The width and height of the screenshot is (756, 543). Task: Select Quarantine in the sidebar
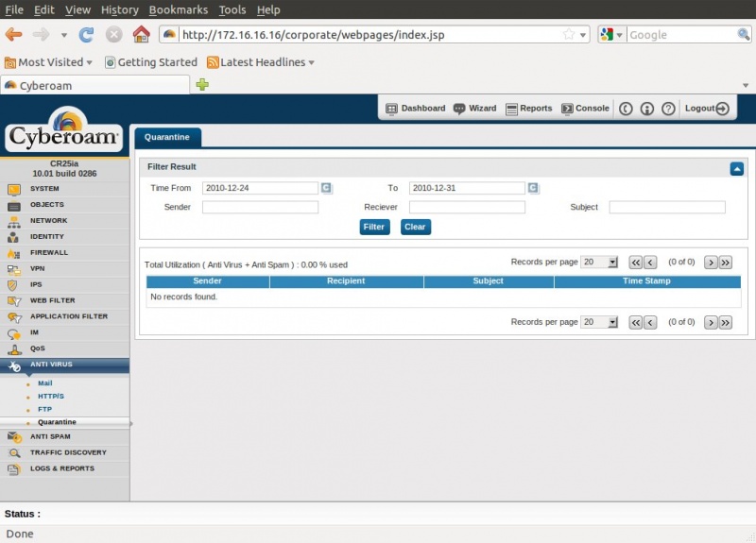[x=57, y=422]
